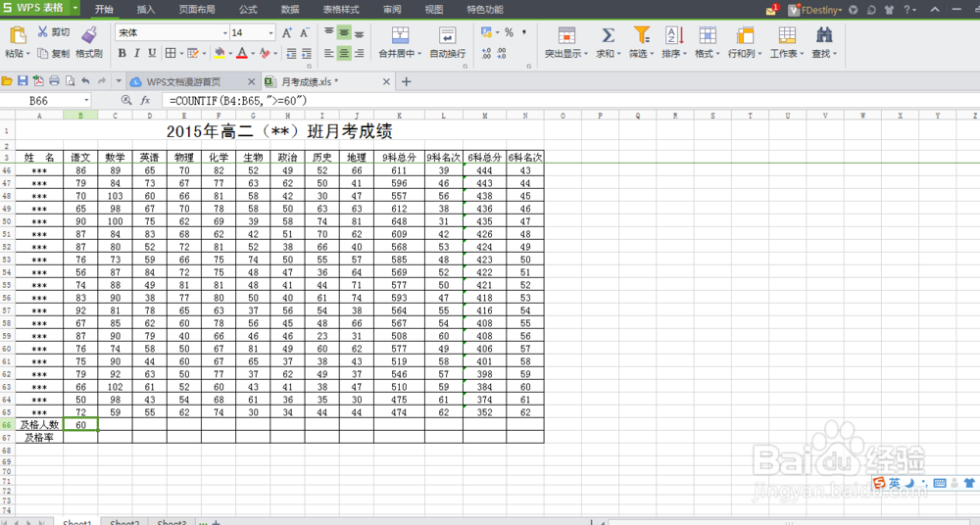The image size is (980, 525).
Task: Open the 行和列 rows and columns menu
Action: pos(745,42)
